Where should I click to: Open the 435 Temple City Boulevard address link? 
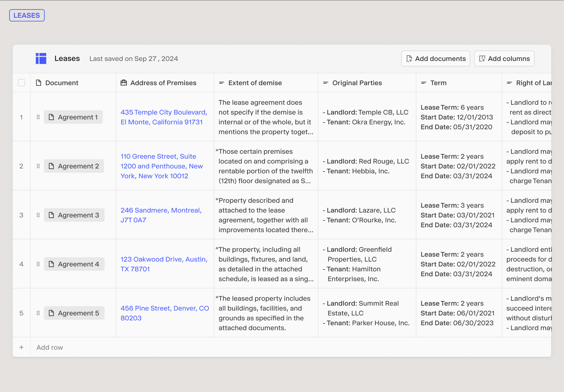click(164, 117)
